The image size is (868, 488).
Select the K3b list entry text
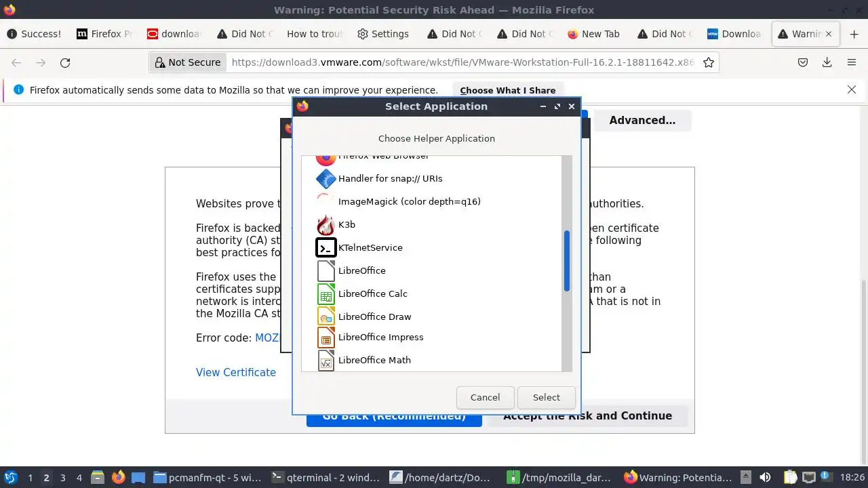pos(347,224)
